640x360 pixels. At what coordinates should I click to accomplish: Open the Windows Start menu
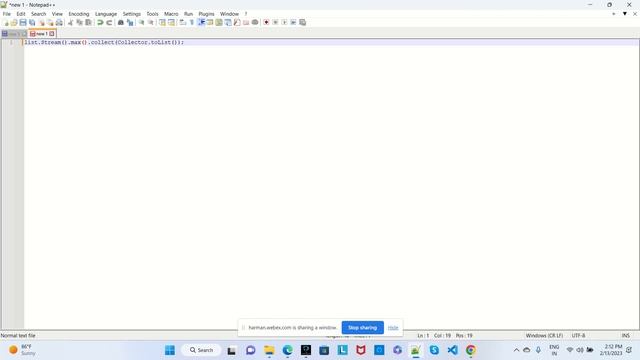pyautogui.click(x=170, y=350)
